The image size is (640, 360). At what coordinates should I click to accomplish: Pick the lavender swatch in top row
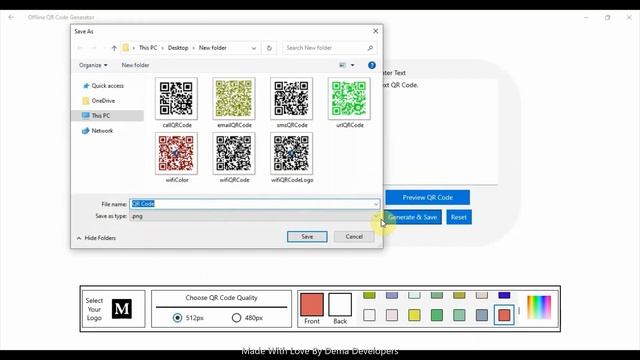point(392,295)
